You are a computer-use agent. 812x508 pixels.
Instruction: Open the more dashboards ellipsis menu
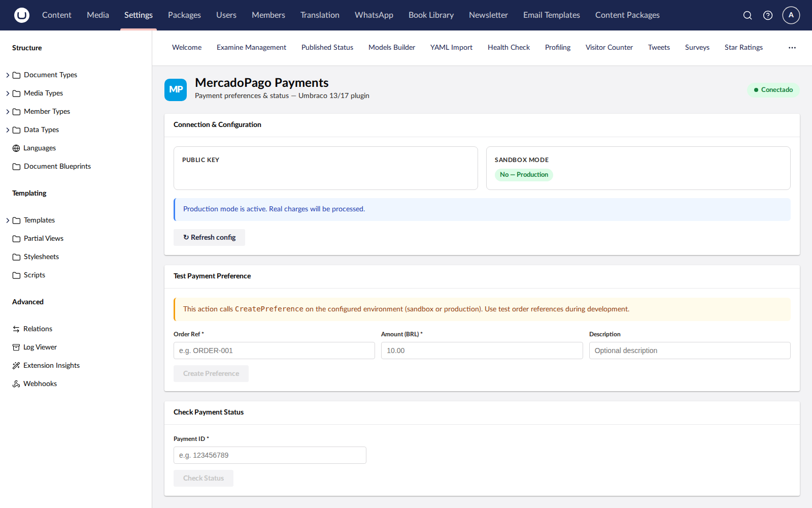tap(792, 48)
